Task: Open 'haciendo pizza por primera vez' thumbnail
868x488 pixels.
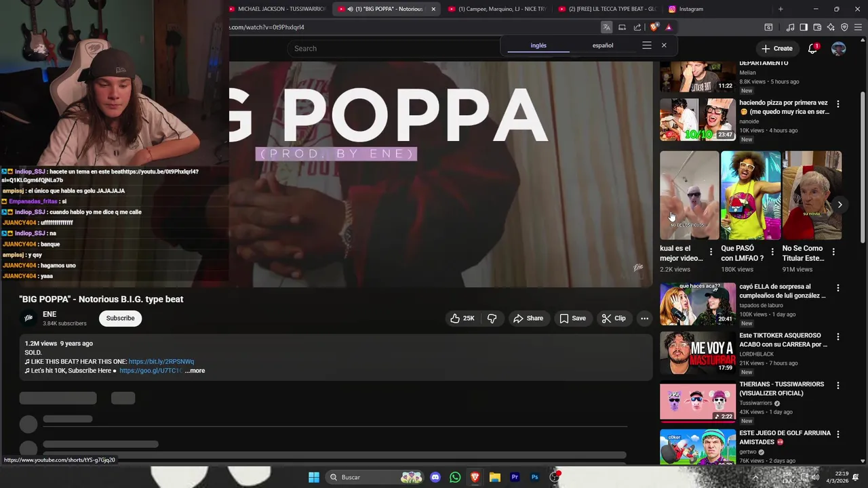Action: click(698, 119)
